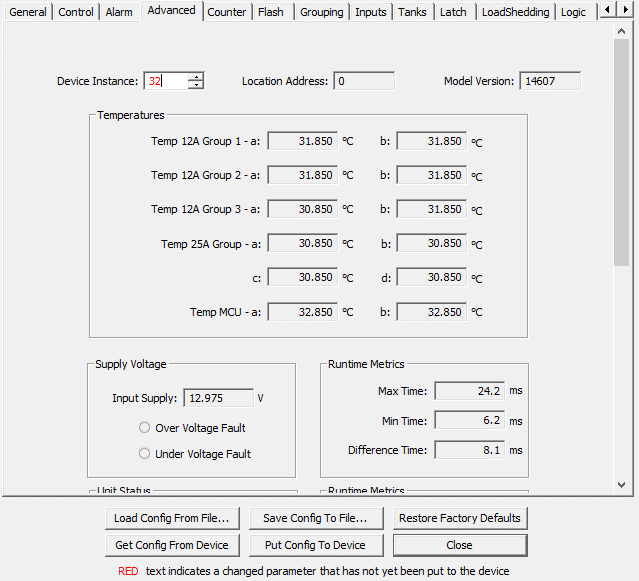
Task: Click the vertical scrollbar down arrow
Action: (621, 485)
